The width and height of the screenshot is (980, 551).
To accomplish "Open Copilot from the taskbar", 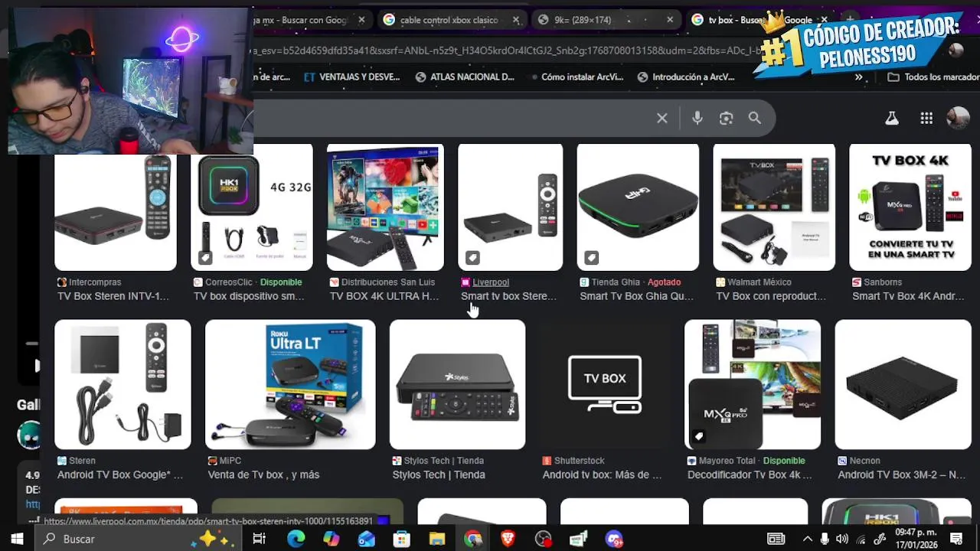I will [x=331, y=539].
